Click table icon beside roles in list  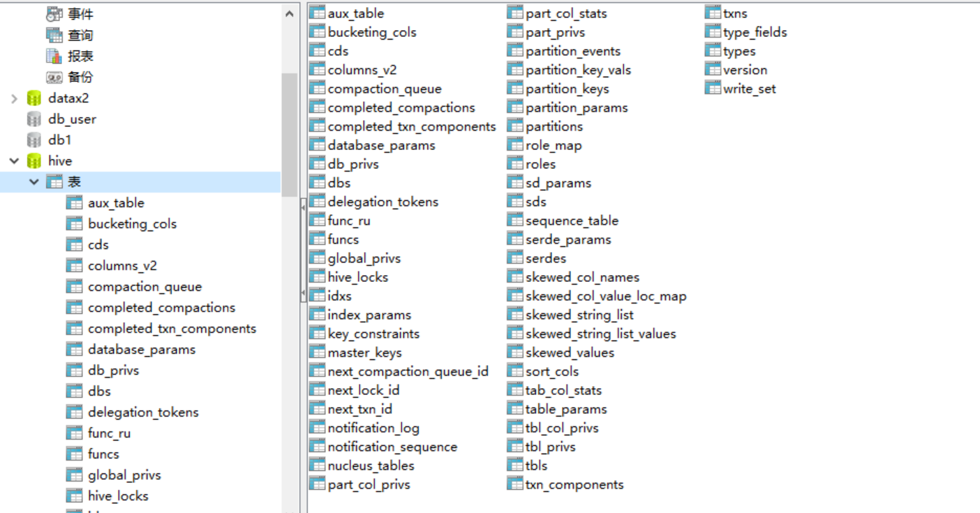[515, 164]
